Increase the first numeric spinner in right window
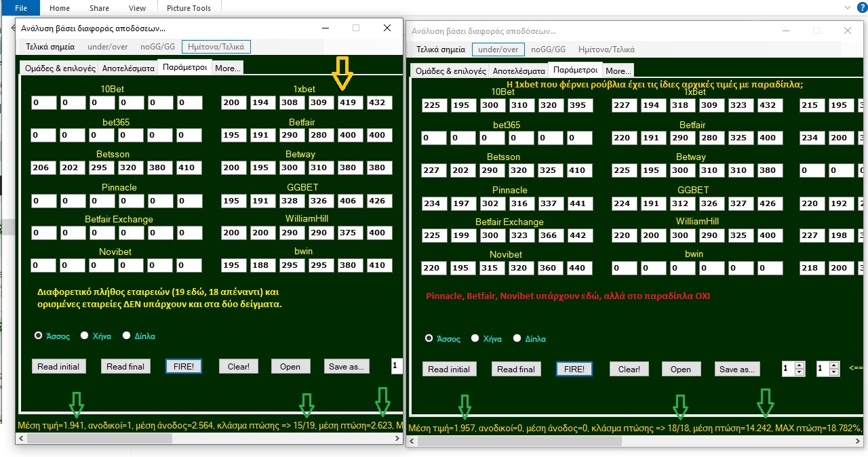Viewport: 868px width, 457px height. [x=799, y=365]
